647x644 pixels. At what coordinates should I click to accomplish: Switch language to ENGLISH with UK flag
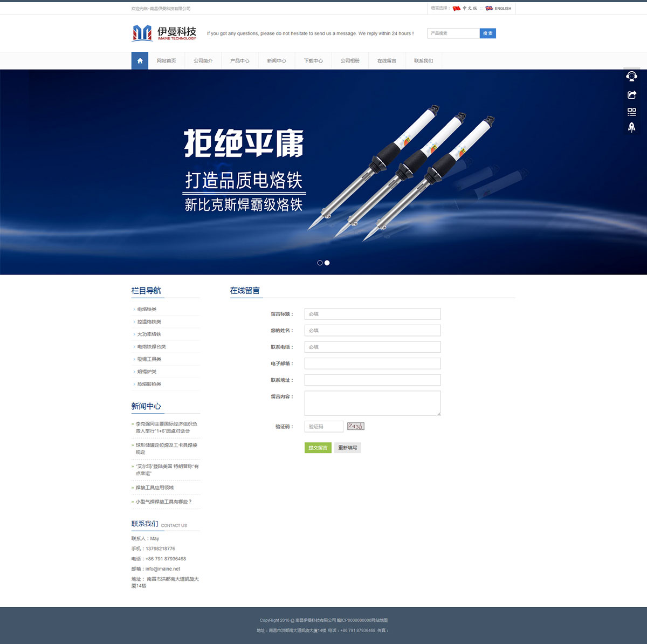click(498, 8)
